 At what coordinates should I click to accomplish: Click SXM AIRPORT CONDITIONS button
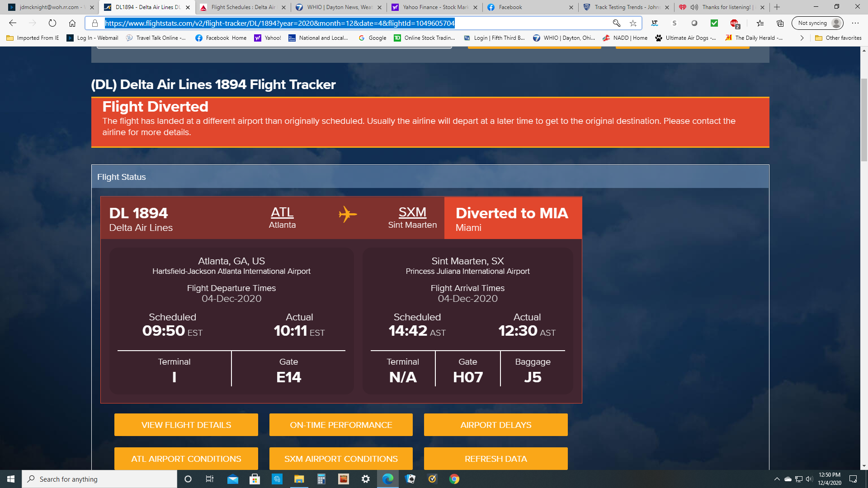coord(341,459)
